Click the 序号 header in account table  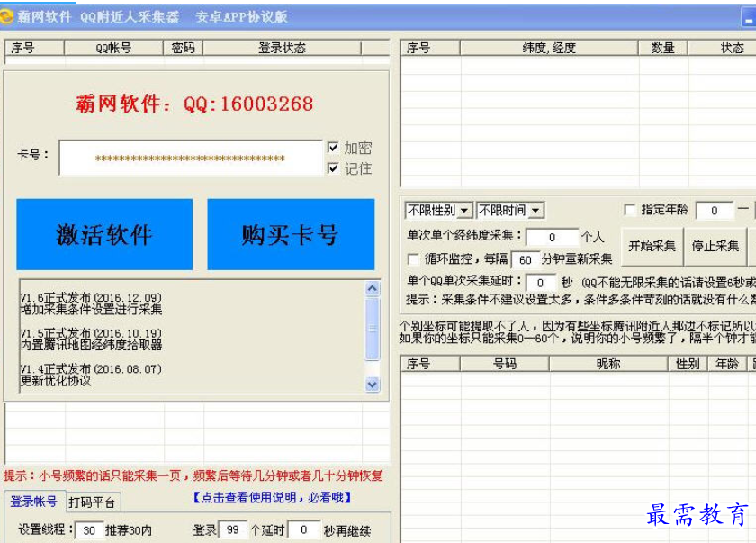[x=34, y=48]
